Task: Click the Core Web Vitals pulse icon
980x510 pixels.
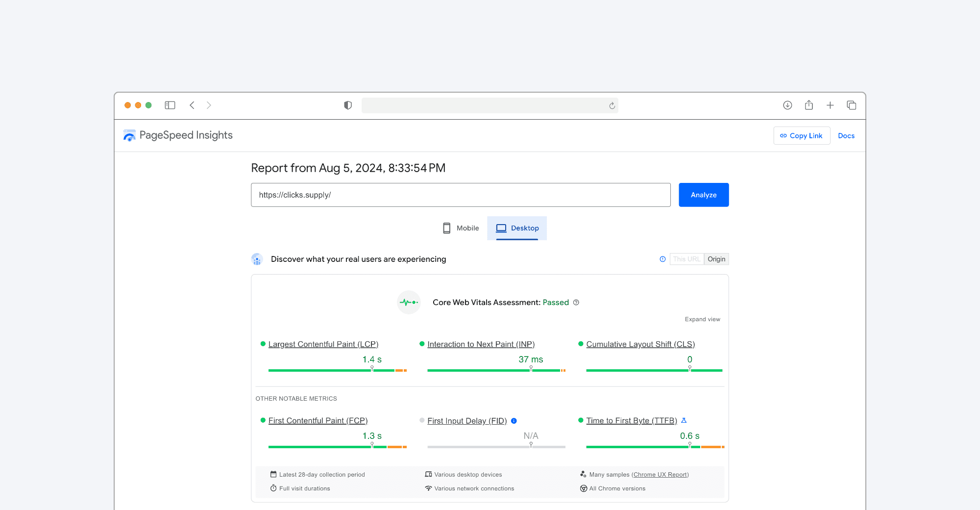Action: [x=409, y=303]
